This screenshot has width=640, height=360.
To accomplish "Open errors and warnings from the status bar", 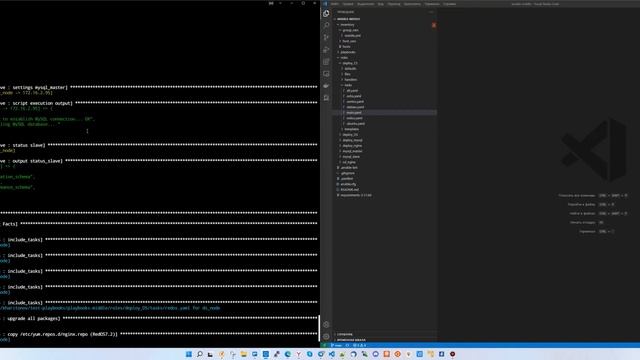I will pyautogui.click(x=360, y=345).
